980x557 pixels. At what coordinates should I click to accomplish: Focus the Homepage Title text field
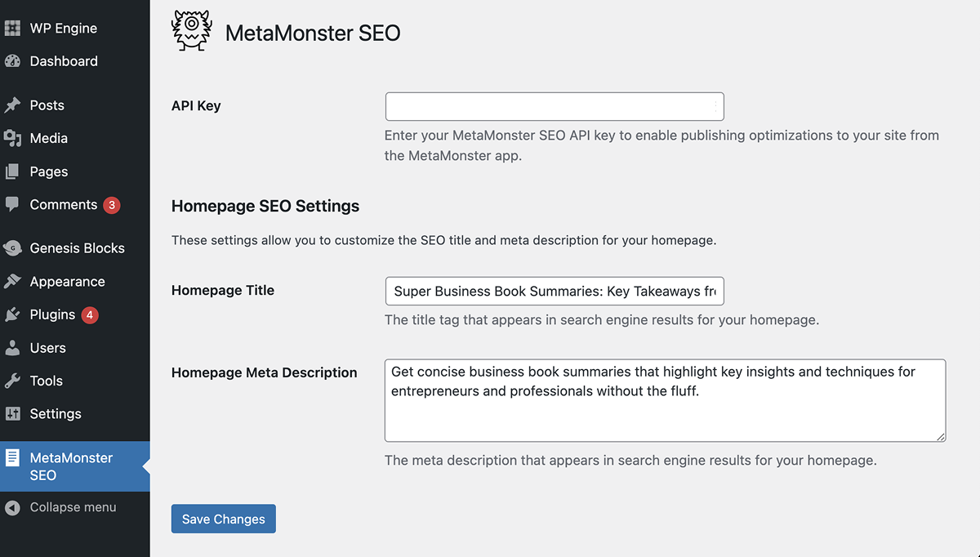(x=554, y=292)
